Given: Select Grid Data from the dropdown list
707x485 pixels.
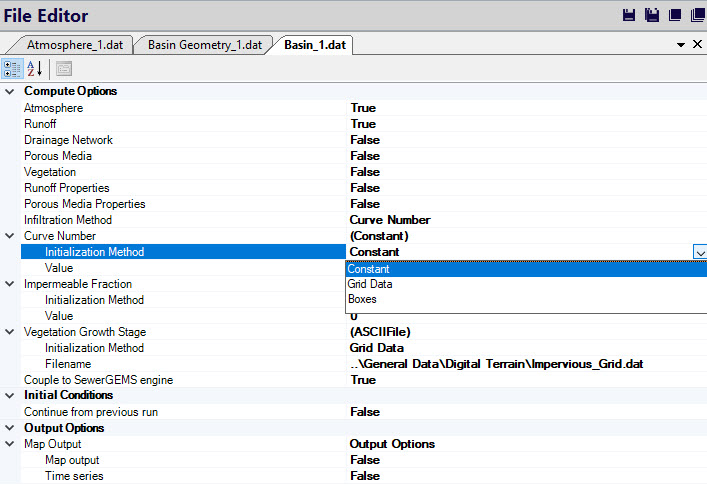Looking at the screenshot, I should [370, 284].
